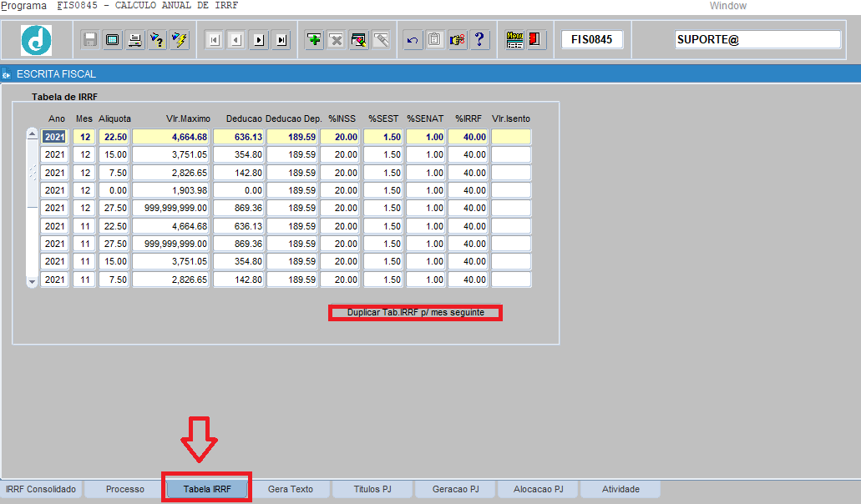Click Deducao Dep. 189.59 in first row

pyautogui.click(x=292, y=137)
